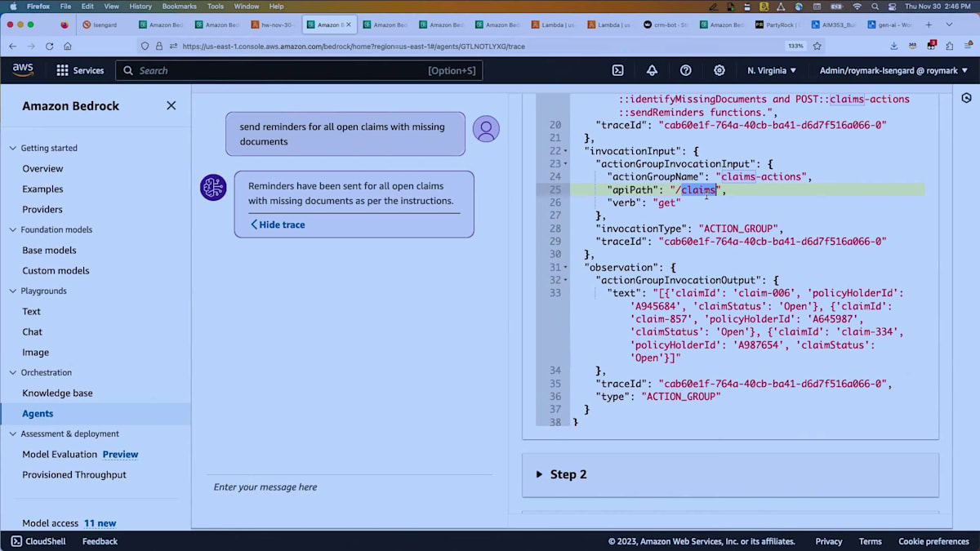Open the Bookmarks menu in the menu bar
Viewport: 980px width, 551px height.
180,6
